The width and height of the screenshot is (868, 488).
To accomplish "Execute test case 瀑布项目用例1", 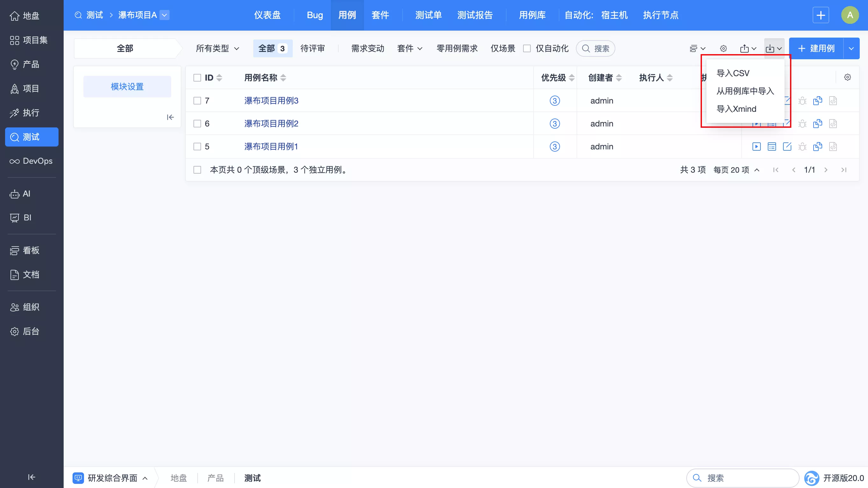I will click(x=756, y=146).
